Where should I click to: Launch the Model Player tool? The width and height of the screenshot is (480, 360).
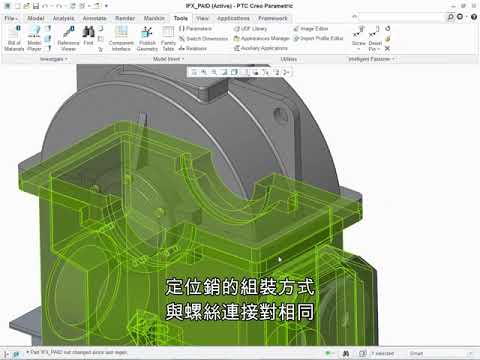34,38
